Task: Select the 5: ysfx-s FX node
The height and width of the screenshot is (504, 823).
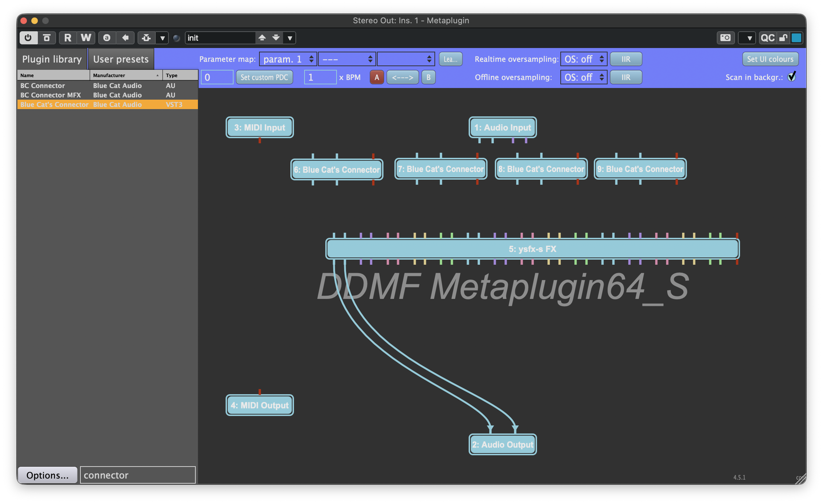Action: click(532, 249)
